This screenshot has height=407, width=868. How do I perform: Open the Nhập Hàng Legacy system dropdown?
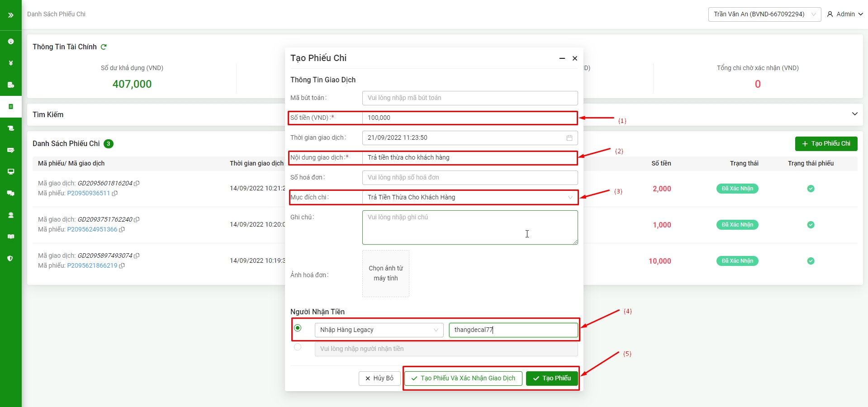(x=379, y=330)
